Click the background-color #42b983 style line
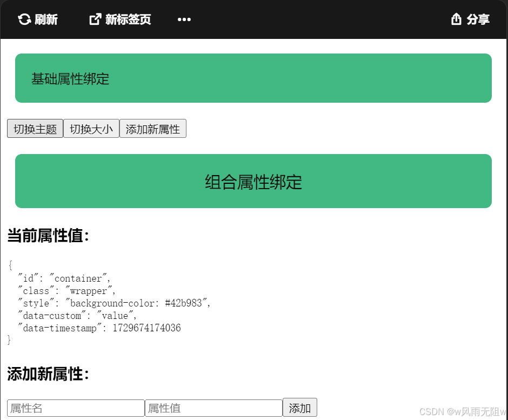This screenshot has height=420, width=508. point(114,303)
